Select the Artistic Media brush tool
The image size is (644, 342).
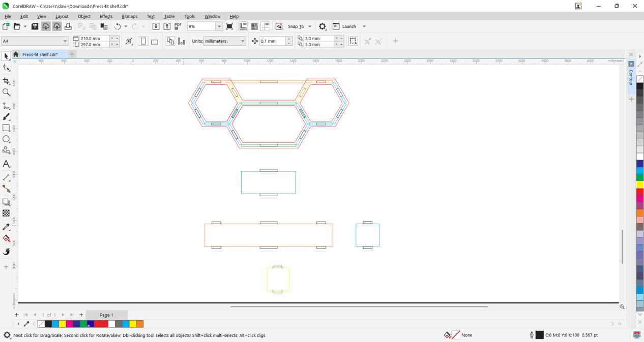[x=6, y=117]
